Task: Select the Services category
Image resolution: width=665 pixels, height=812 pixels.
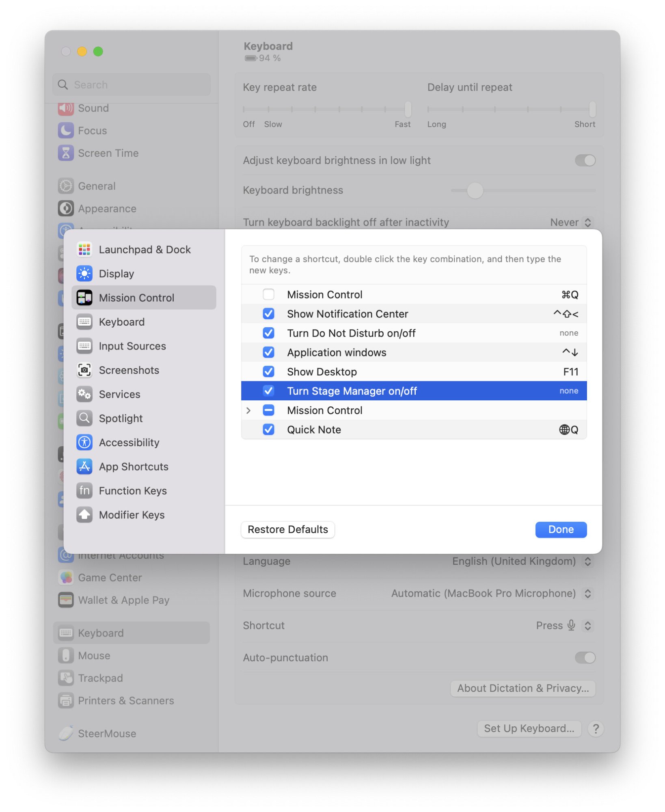Action: click(144, 394)
